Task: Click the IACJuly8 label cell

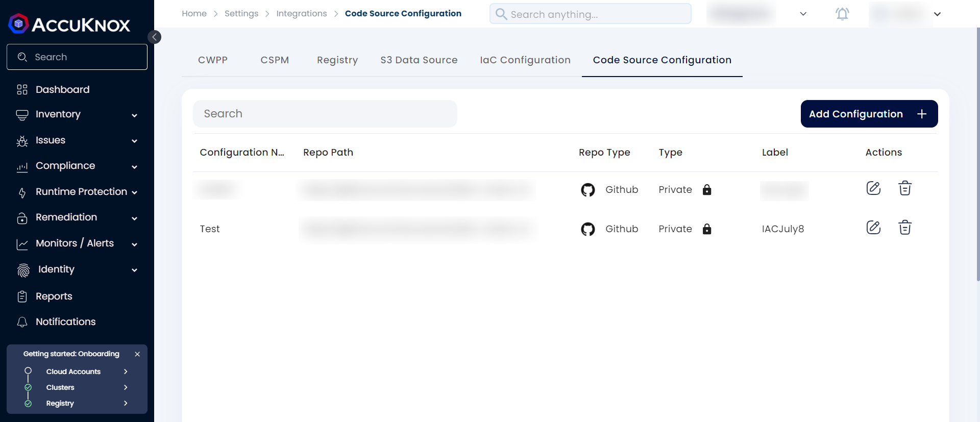Action: [783, 229]
